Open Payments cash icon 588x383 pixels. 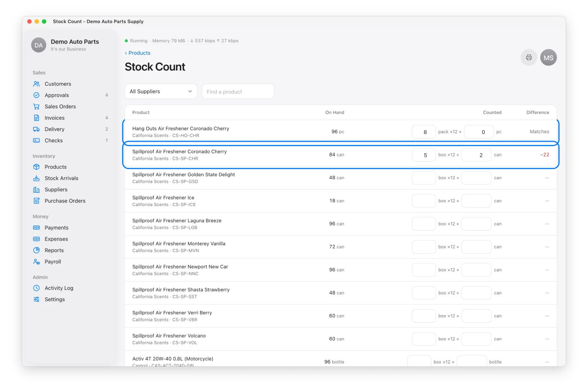(36, 228)
